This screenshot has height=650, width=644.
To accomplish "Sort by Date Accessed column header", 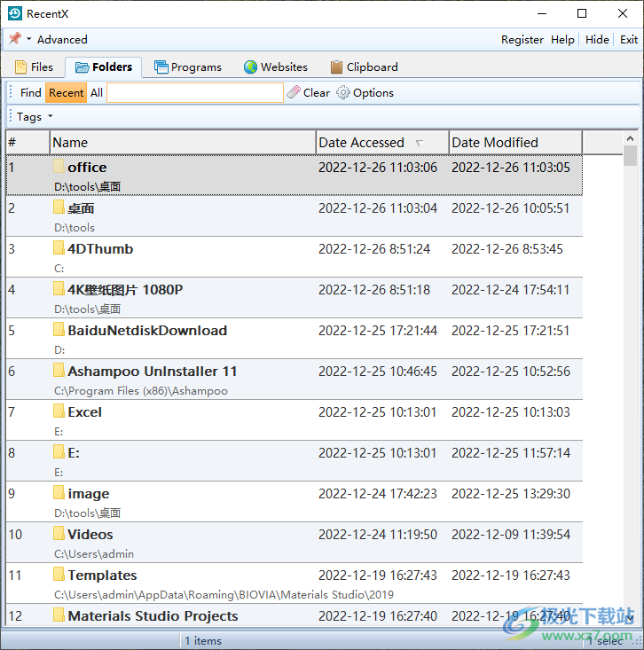I will click(362, 142).
